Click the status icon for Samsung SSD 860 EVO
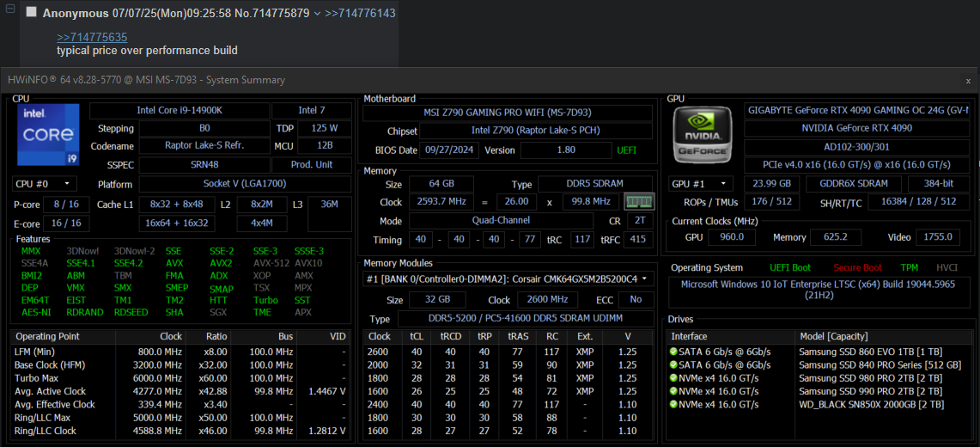This screenshot has height=447, width=980. (x=673, y=352)
